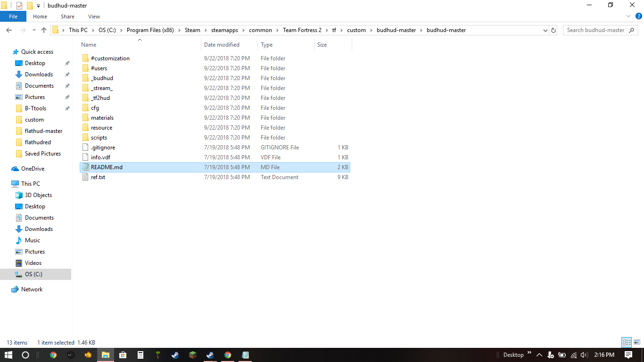Open flathudred in Quick access

38,142
